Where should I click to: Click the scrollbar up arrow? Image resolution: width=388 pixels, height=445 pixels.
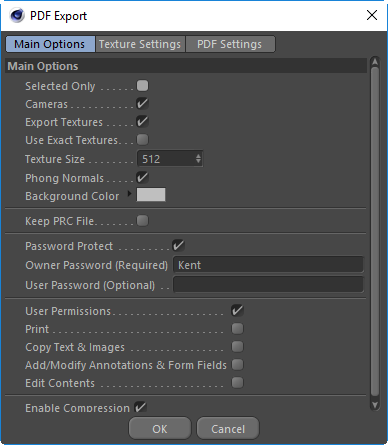(375, 62)
